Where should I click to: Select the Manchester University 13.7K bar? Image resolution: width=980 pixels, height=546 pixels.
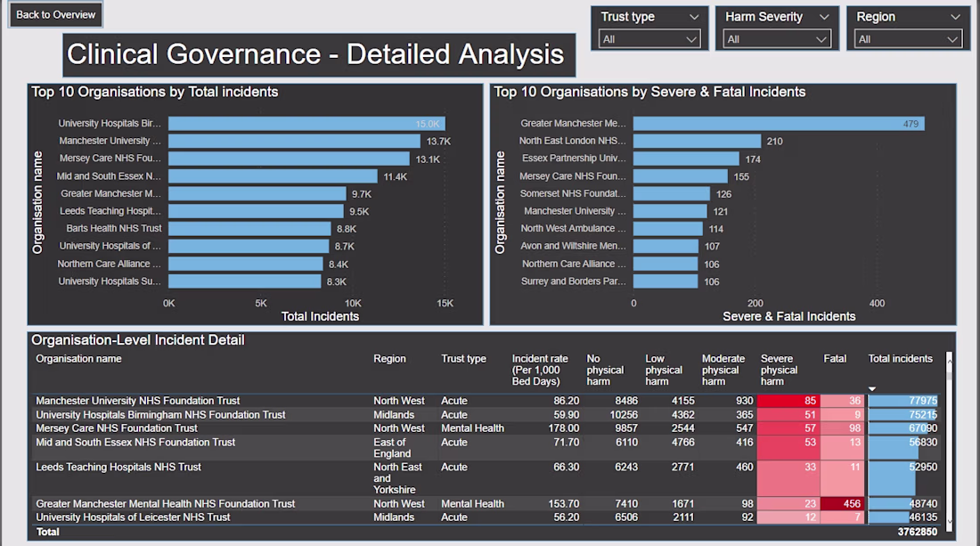295,142
